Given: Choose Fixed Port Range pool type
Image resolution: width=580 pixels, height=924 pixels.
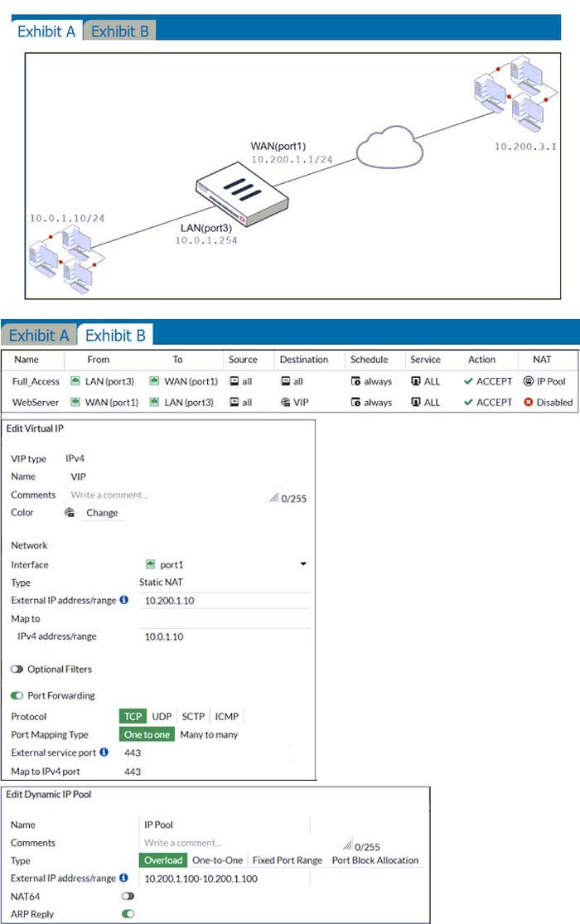Looking at the screenshot, I should (287, 860).
